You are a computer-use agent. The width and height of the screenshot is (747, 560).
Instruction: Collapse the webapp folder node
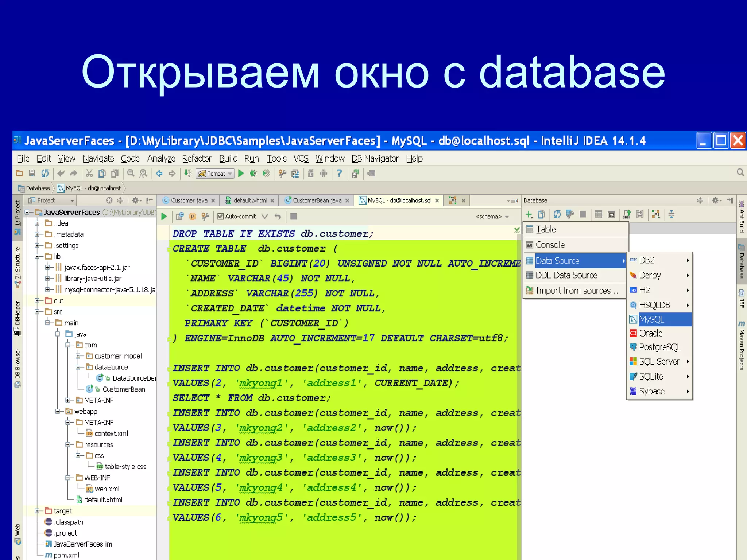click(58, 411)
